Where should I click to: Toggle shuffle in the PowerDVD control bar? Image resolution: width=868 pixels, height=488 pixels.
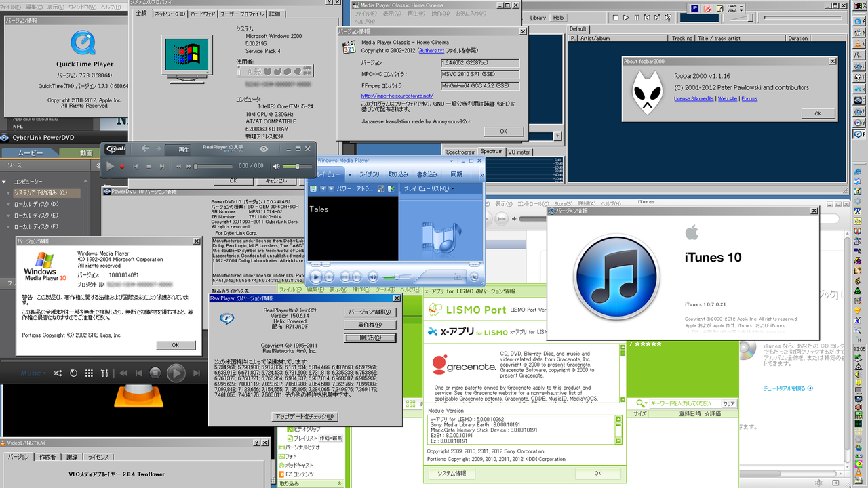tap(58, 373)
